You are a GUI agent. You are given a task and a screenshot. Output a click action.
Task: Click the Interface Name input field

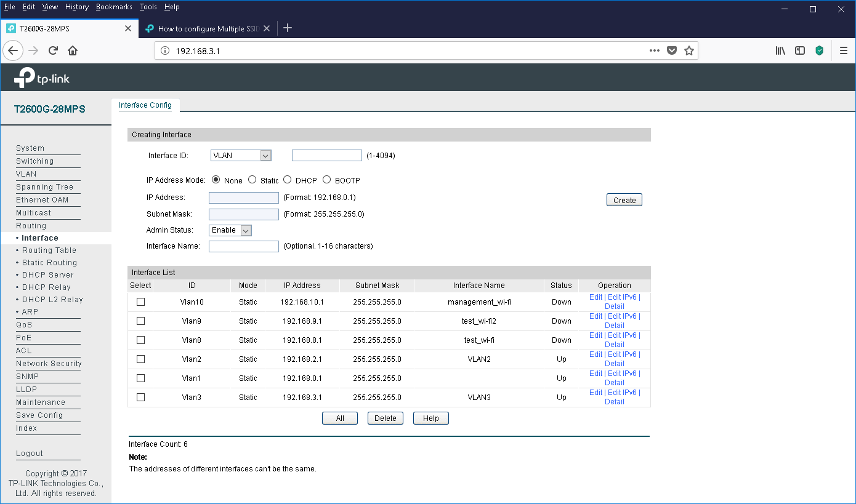(x=244, y=246)
